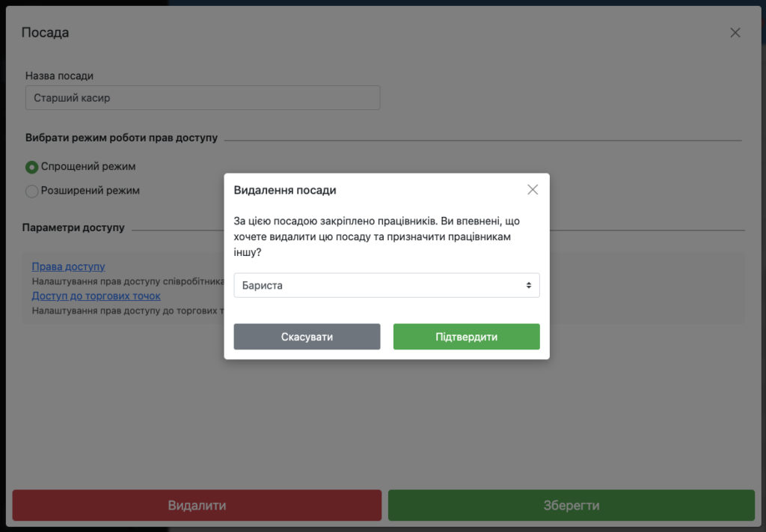Click the Спрощений режим label text
The height and width of the screenshot is (532, 766).
(x=88, y=167)
